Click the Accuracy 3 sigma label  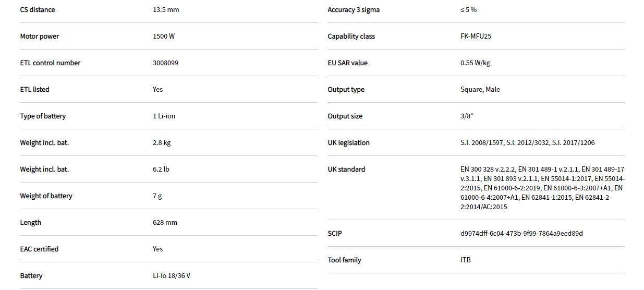click(354, 10)
